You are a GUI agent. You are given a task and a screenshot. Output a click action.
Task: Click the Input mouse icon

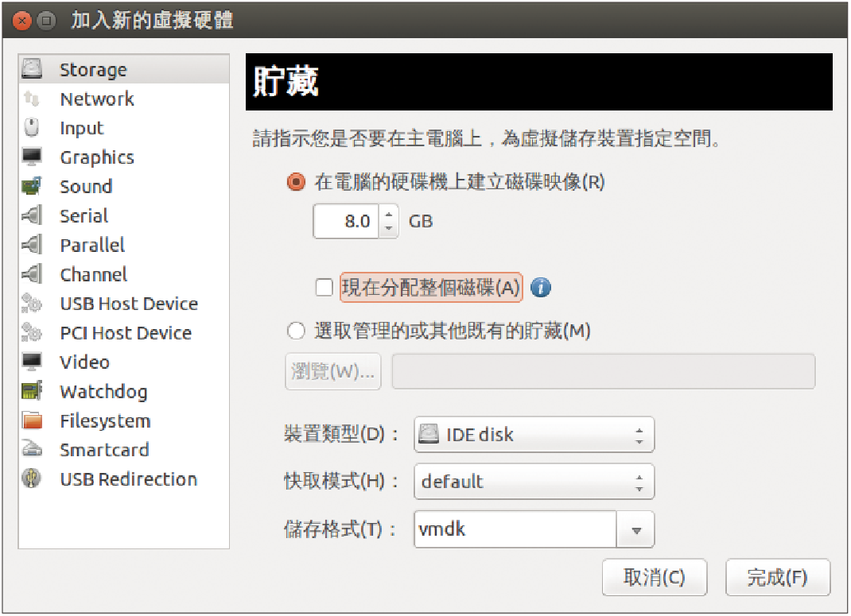32,128
